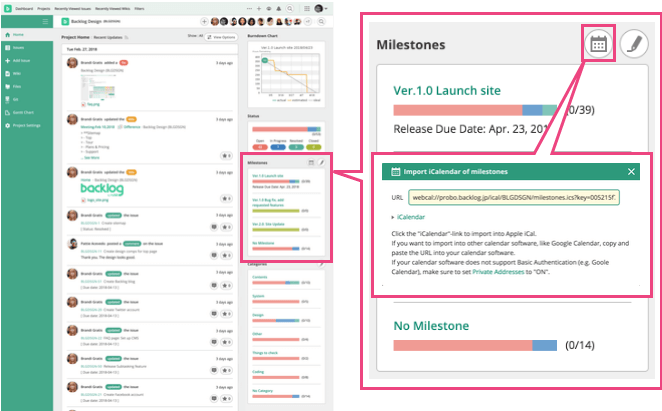Click the small calendar icon in the left Milestones panel

(311, 163)
